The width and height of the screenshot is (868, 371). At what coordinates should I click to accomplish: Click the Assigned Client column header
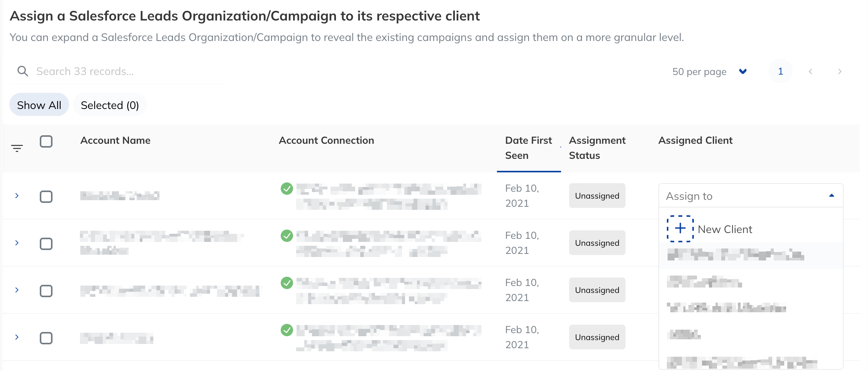[x=695, y=140]
